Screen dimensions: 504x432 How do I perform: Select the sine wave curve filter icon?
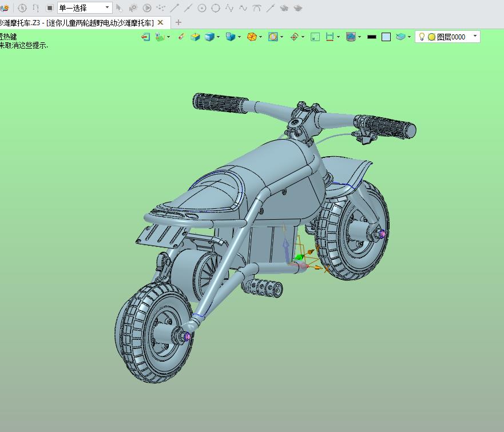[243, 8]
